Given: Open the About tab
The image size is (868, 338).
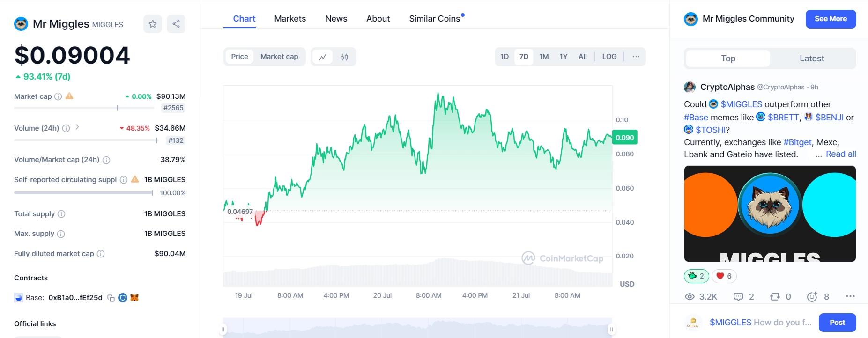Looking at the screenshot, I should click(x=378, y=19).
